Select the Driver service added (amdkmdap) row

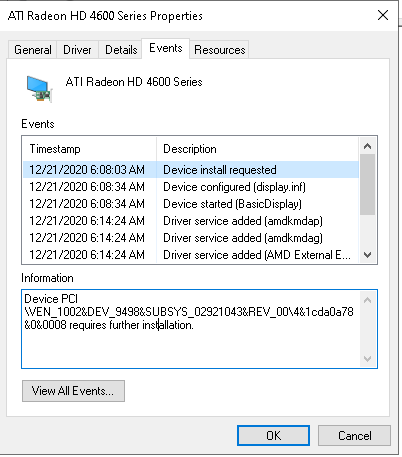[x=191, y=221]
